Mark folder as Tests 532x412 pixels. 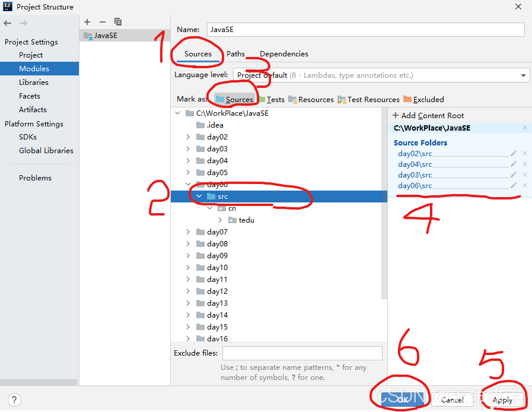pyautogui.click(x=272, y=100)
